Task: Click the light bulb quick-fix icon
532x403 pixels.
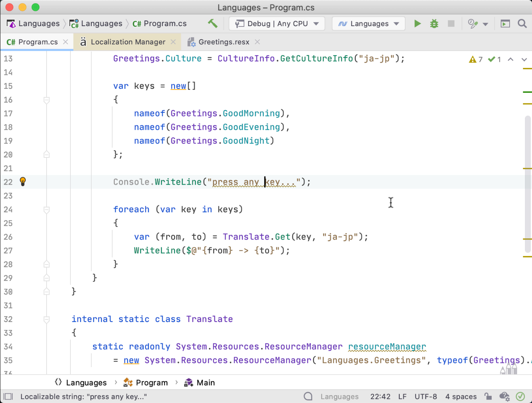Action: point(23,182)
